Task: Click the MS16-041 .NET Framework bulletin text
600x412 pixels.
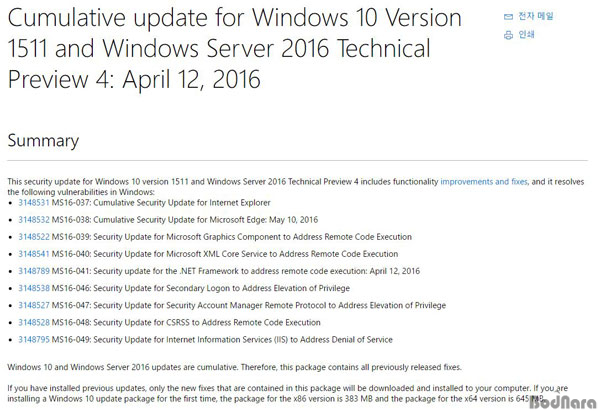Action: tap(236, 271)
